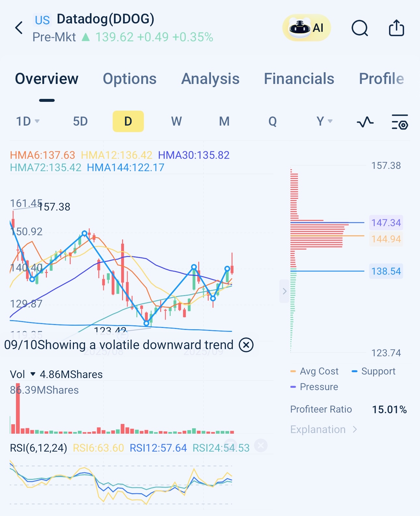Share this stock via share icon
The height and width of the screenshot is (516, 420).
click(x=396, y=28)
